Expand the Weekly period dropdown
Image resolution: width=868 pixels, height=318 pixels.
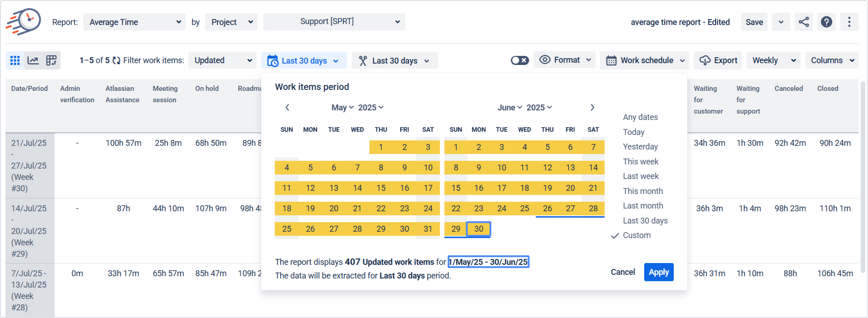click(x=773, y=61)
